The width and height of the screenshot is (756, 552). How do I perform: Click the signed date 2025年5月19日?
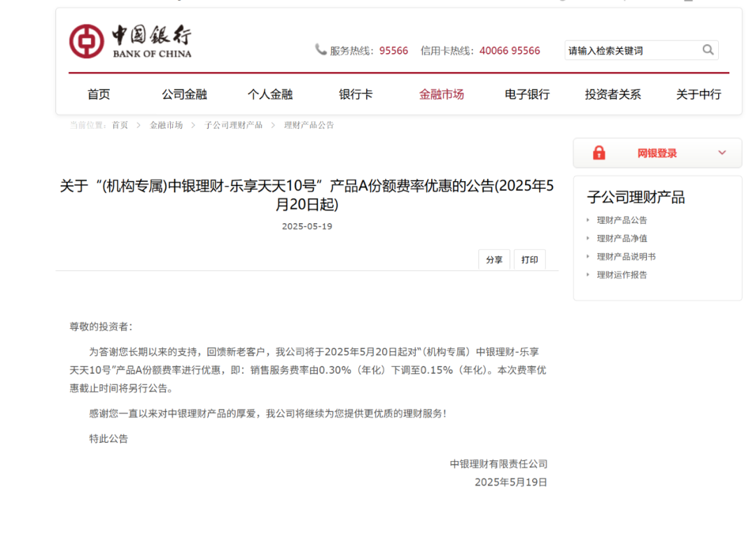(511, 482)
